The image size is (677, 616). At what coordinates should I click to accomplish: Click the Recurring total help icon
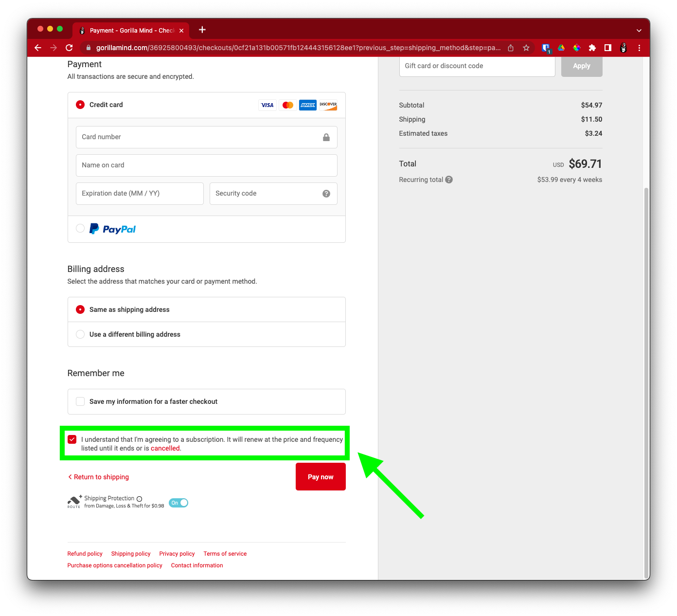click(x=449, y=180)
